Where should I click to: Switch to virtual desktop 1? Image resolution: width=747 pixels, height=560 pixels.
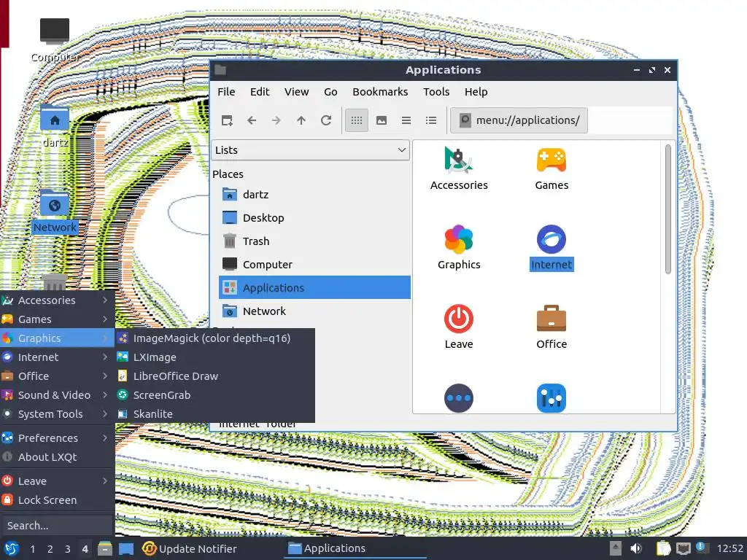(32, 549)
